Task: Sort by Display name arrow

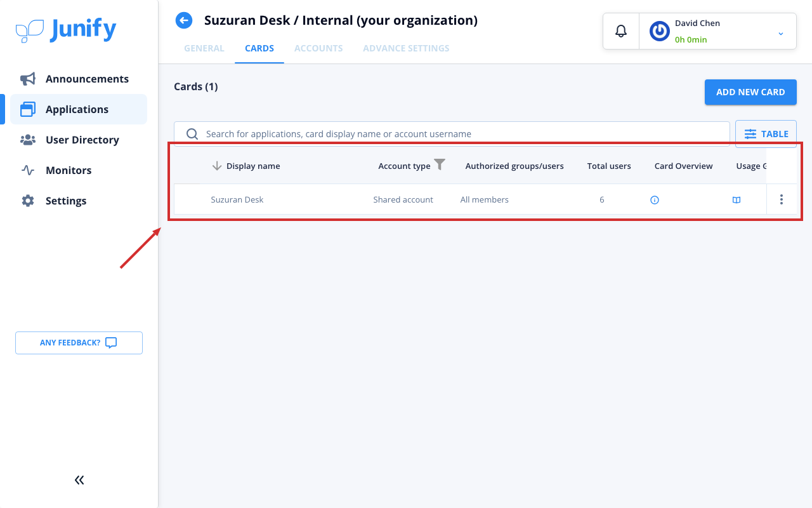Action: coord(217,166)
